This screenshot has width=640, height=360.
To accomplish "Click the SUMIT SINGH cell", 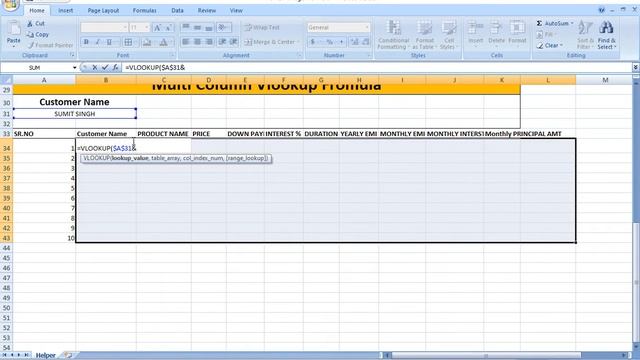I will tap(75, 114).
